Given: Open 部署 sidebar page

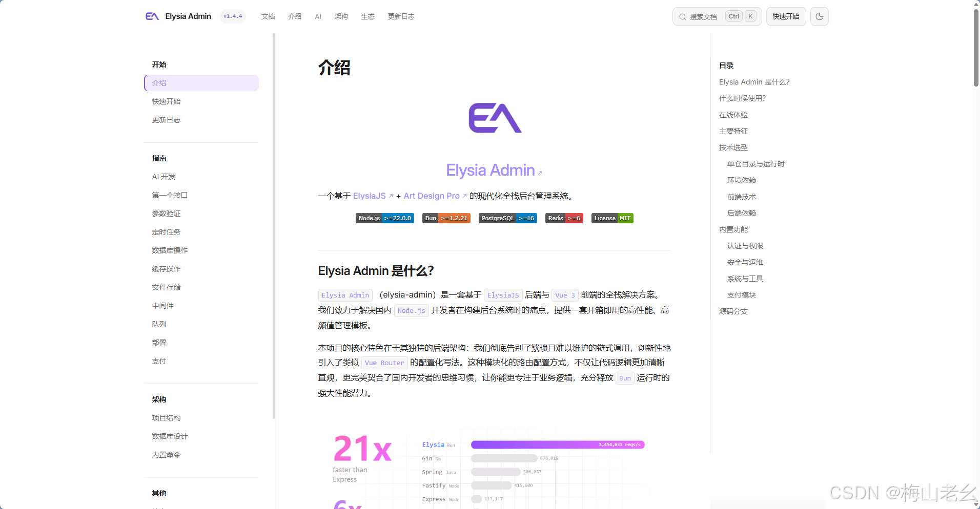Looking at the screenshot, I should (159, 343).
